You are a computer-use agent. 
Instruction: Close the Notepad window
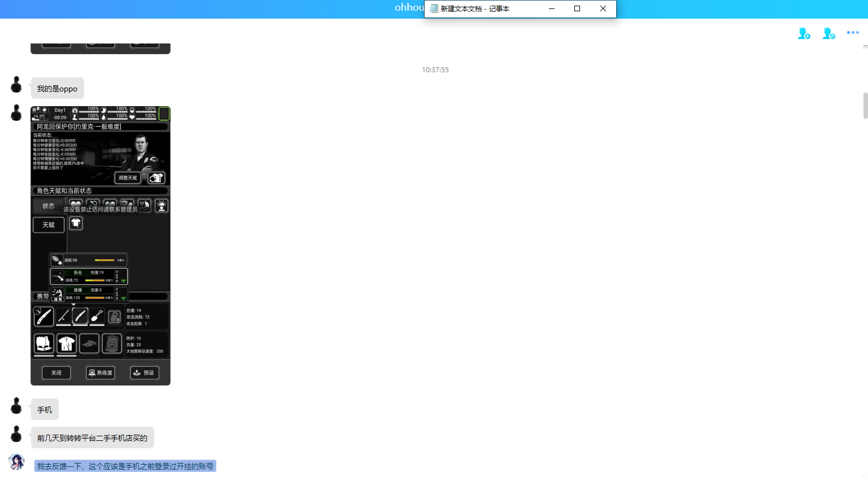tap(603, 8)
